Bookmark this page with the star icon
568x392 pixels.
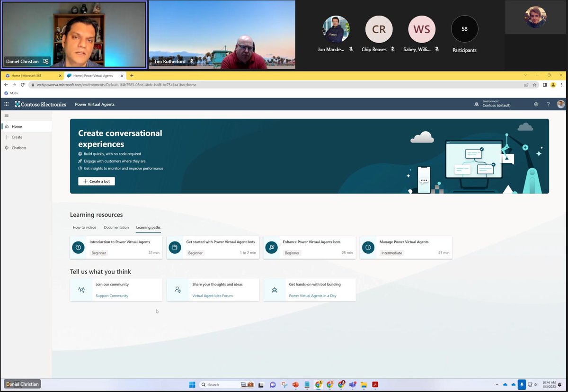pos(534,85)
